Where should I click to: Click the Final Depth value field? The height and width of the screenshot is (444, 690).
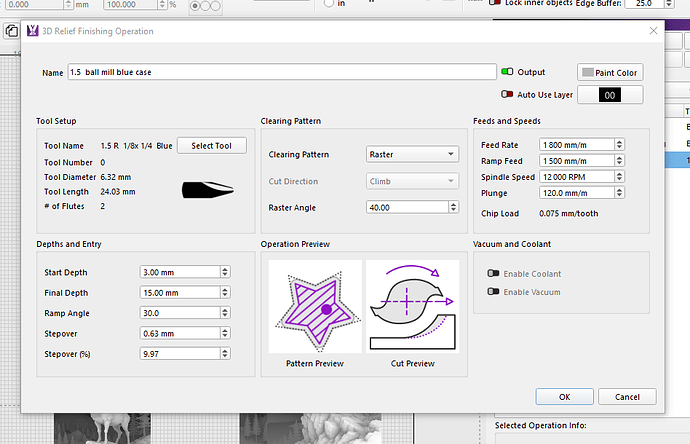180,292
